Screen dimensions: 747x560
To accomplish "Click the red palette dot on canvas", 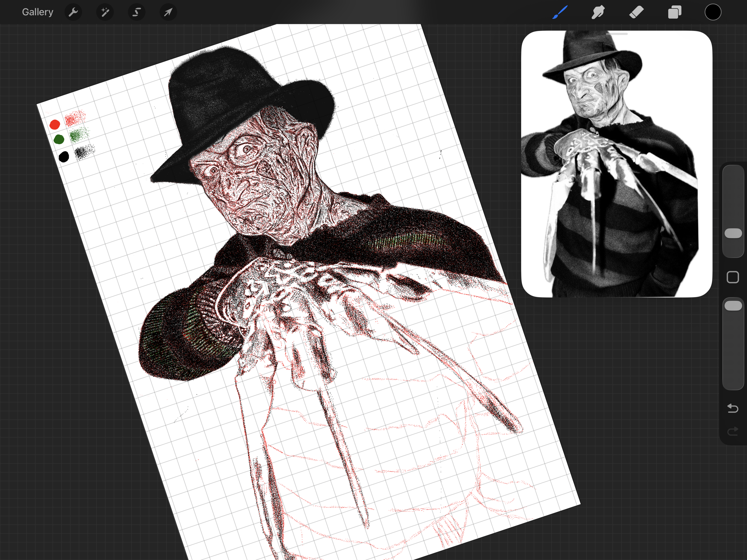I will pyautogui.click(x=55, y=124).
